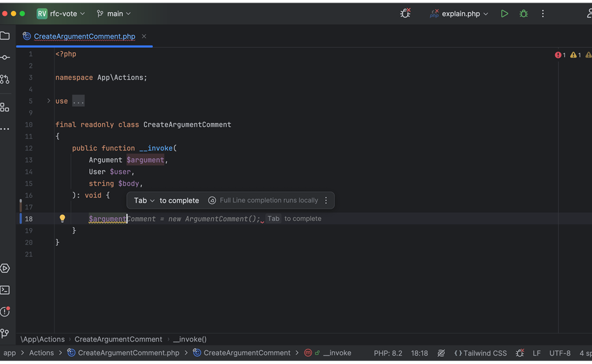Image resolution: width=592 pixels, height=364 pixels.
Task: Open the explain.php run configuration dropdown
Action: (x=460, y=13)
